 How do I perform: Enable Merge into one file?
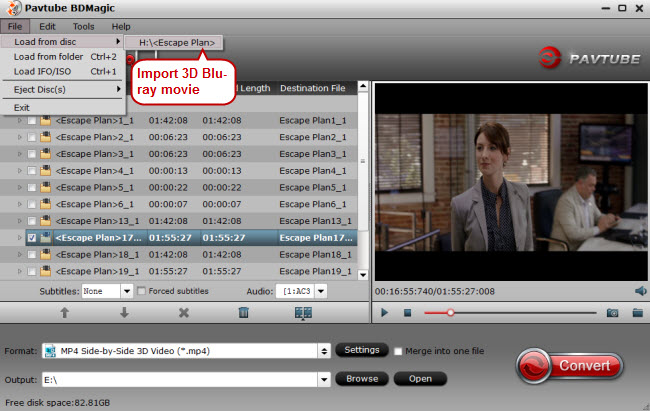pyautogui.click(x=398, y=351)
